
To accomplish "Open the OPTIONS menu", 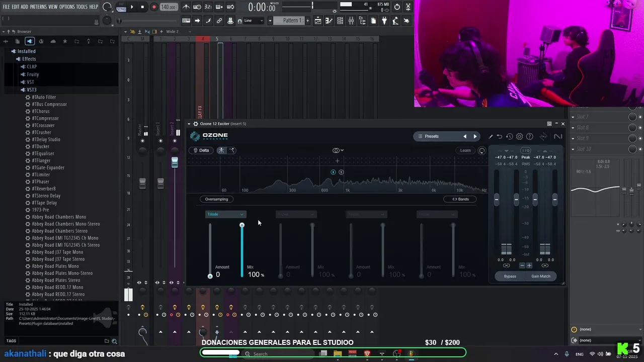I will point(67,7).
